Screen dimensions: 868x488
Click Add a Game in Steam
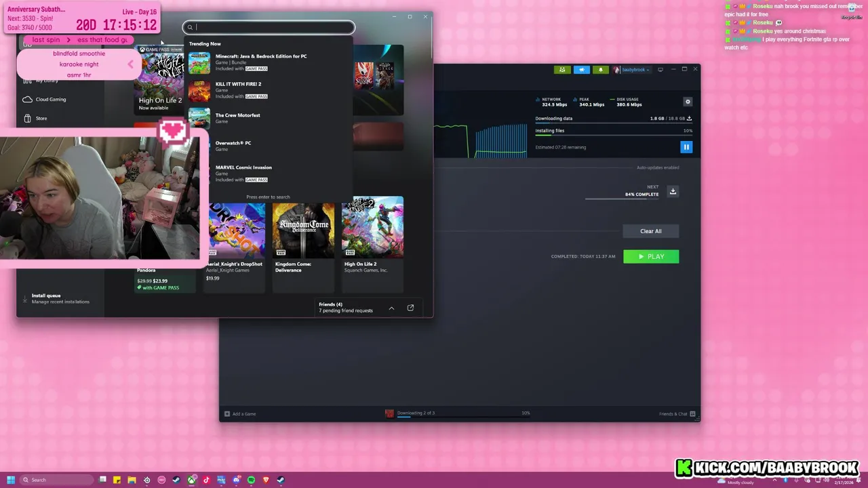[x=240, y=413]
